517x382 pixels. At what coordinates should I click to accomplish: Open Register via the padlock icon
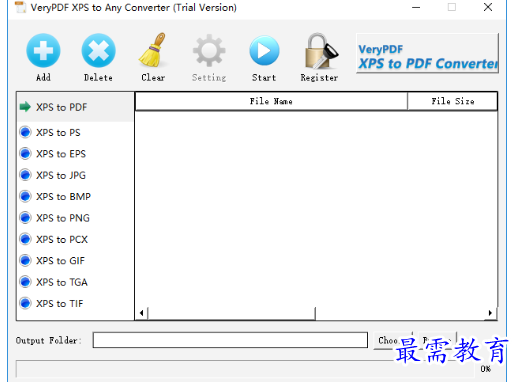(x=321, y=51)
